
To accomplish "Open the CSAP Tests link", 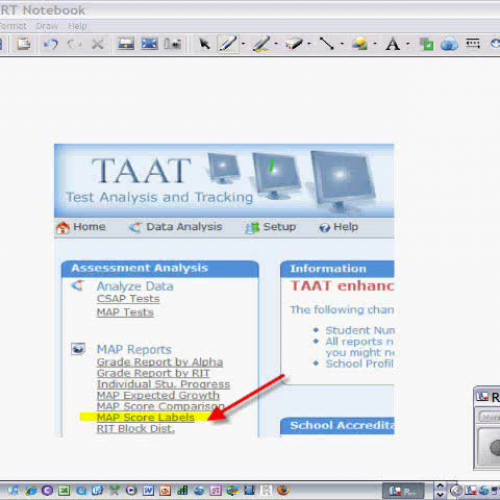I will pos(128,298).
